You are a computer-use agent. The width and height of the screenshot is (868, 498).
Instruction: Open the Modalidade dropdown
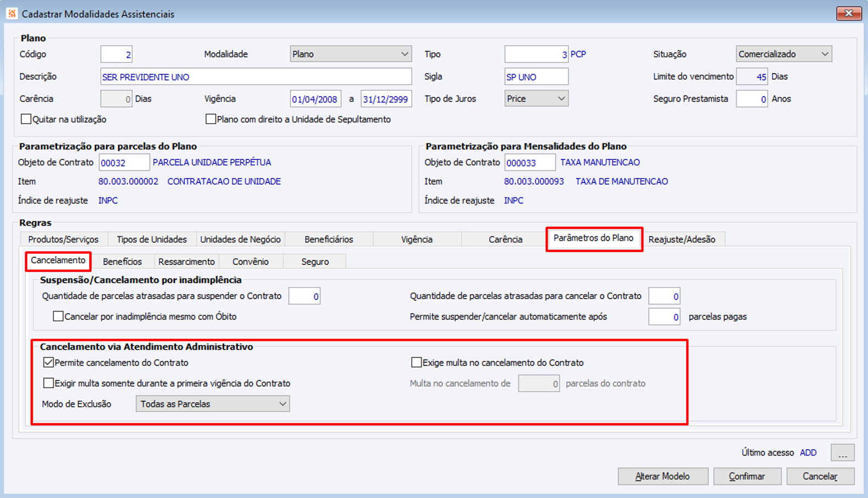coord(351,54)
